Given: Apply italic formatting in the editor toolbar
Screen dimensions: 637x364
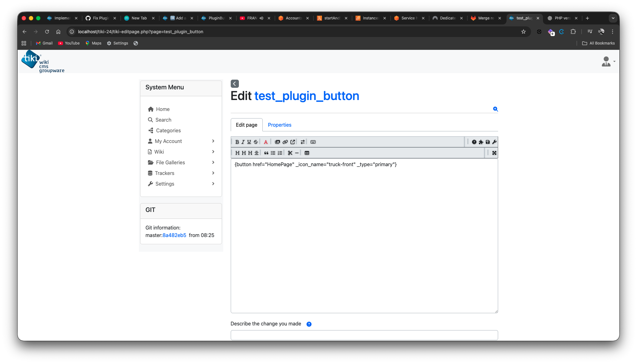Looking at the screenshot, I should click(x=243, y=142).
